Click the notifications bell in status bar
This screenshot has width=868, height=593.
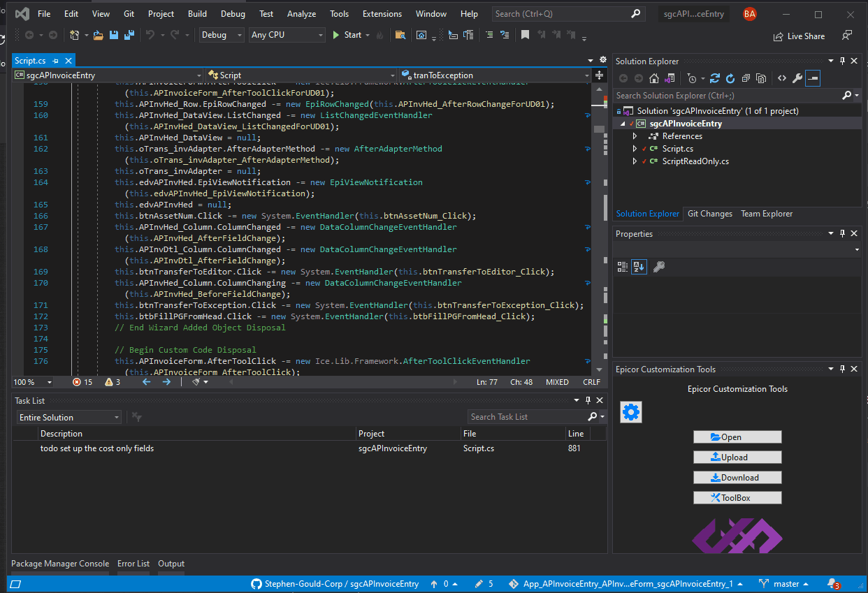point(832,584)
